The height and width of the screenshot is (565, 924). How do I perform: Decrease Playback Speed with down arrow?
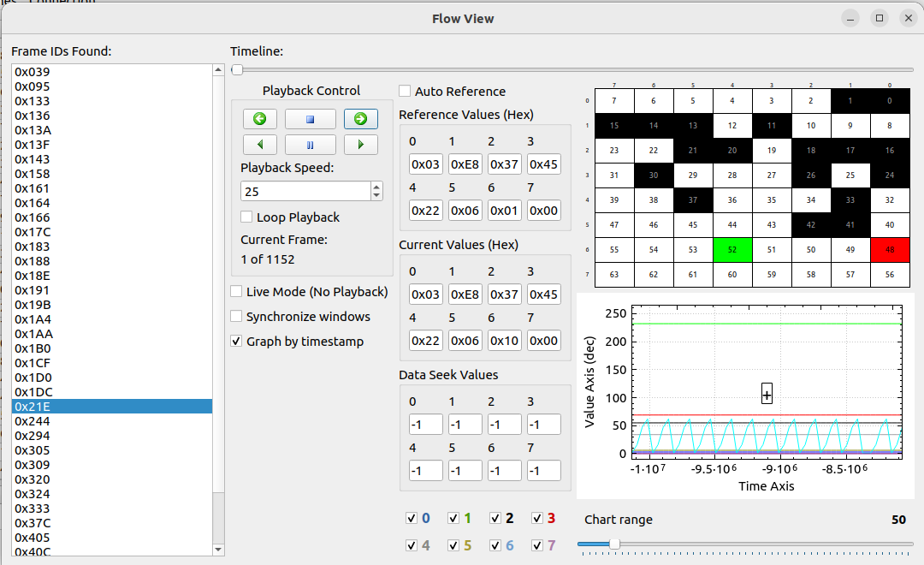(x=376, y=196)
